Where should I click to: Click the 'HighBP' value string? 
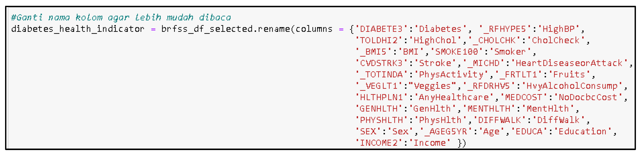[x=559, y=29]
